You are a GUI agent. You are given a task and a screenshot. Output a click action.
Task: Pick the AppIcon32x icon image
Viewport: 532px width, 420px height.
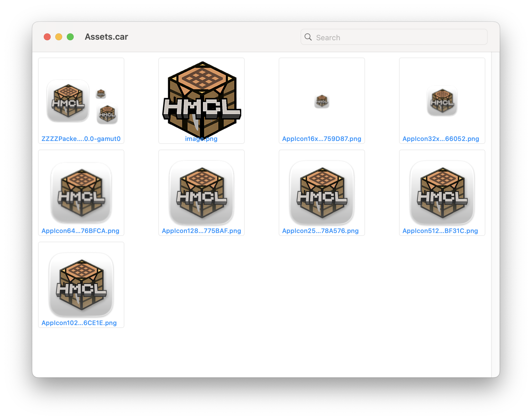[442, 101]
